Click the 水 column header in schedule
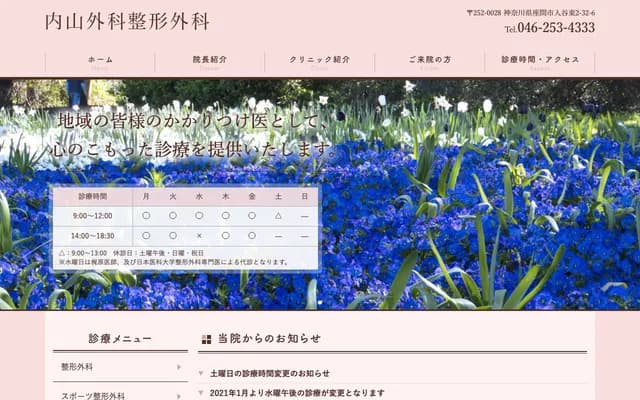This screenshot has width=640, height=400. point(199,196)
